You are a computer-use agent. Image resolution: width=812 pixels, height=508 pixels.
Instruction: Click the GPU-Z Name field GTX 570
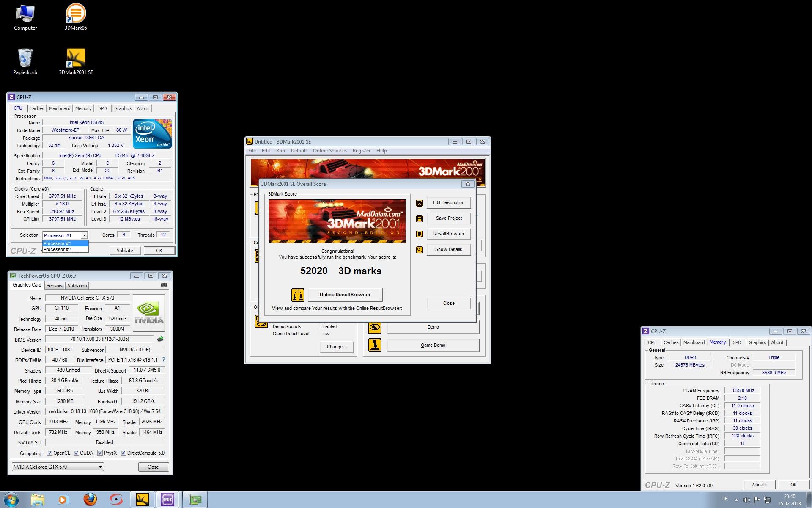[x=87, y=298]
